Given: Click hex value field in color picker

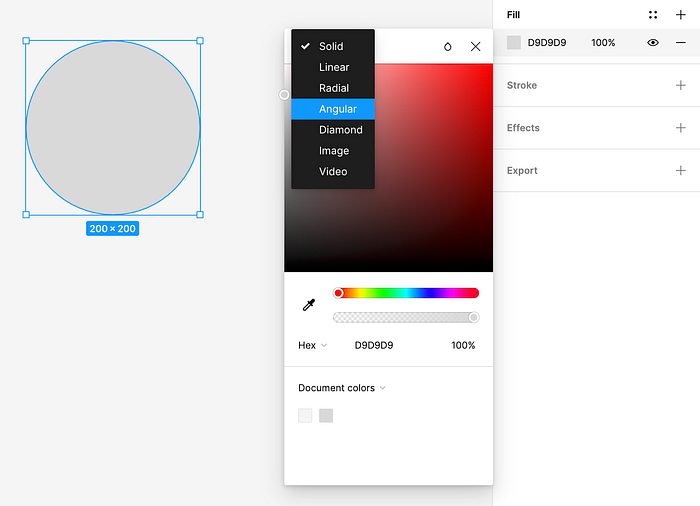Looking at the screenshot, I should click(x=374, y=345).
